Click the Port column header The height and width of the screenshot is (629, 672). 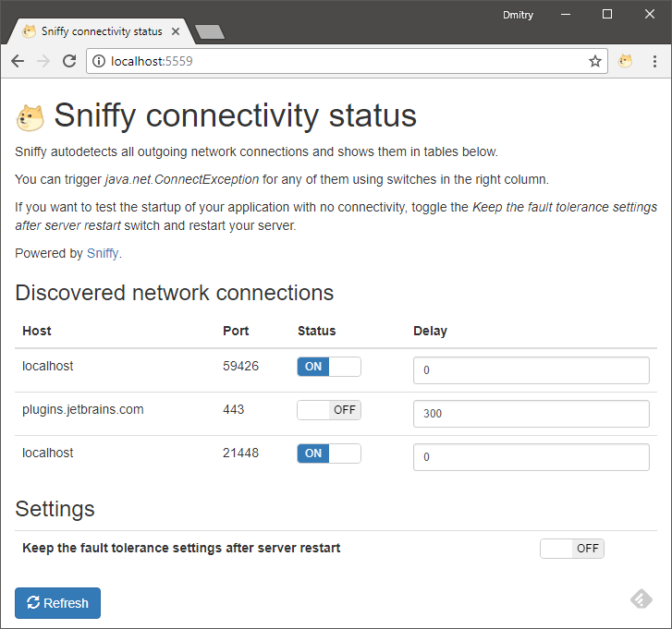pyautogui.click(x=236, y=331)
